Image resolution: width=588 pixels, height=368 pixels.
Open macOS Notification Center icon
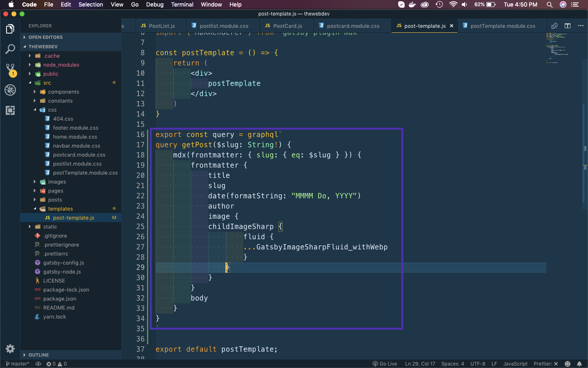tap(575, 4)
